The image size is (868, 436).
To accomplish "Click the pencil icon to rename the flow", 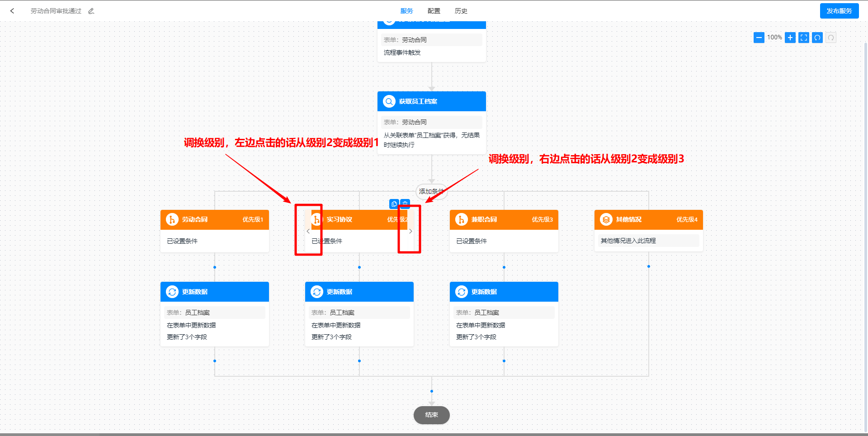I will point(91,10).
